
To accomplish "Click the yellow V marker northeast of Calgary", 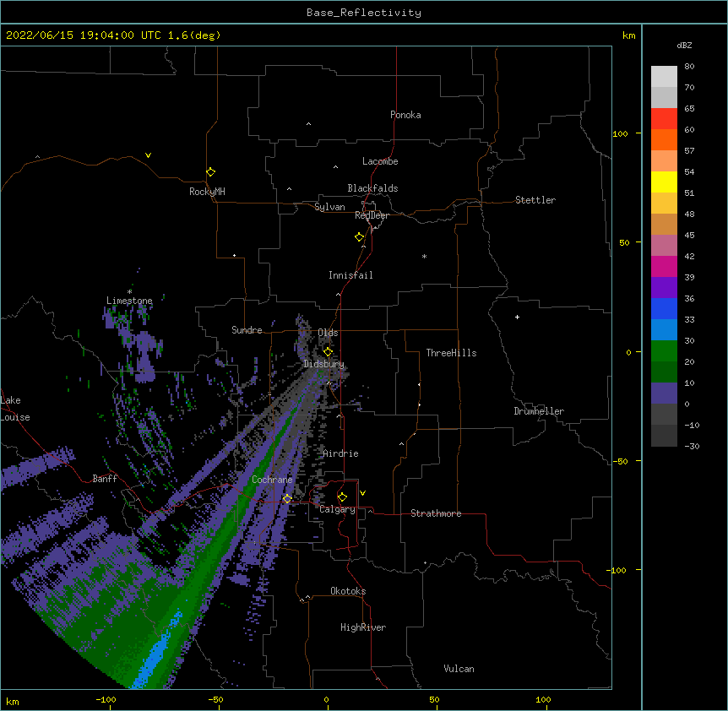I will click(x=362, y=493).
